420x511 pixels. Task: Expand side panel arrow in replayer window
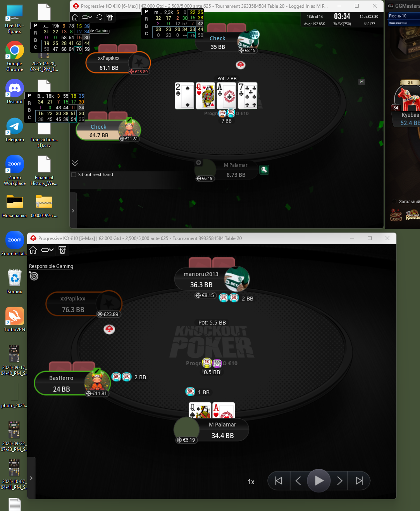pyautogui.click(x=31, y=478)
